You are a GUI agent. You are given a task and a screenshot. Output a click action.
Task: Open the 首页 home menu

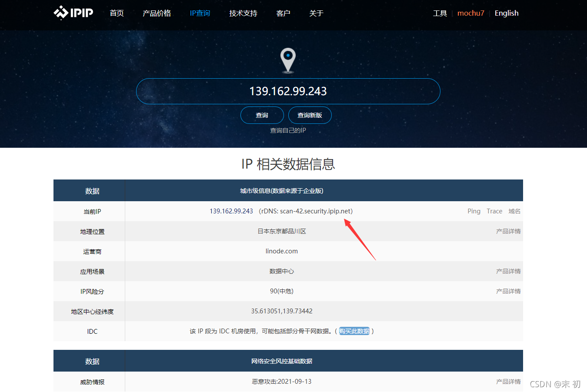(117, 13)
